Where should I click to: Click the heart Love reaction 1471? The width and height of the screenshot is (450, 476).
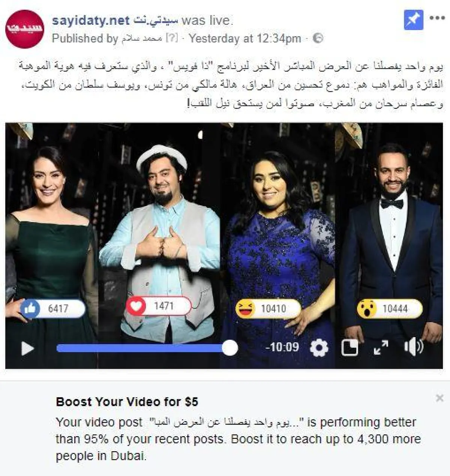click(159, 306)
